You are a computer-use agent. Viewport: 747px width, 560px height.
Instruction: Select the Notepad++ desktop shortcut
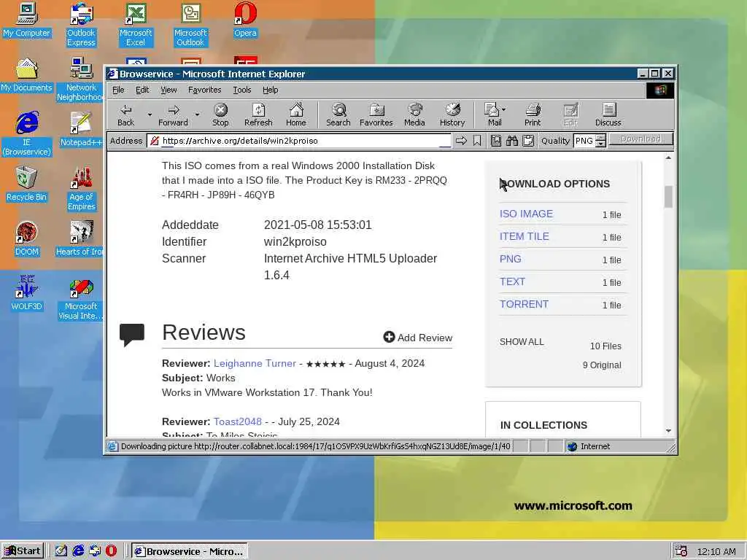81,130
